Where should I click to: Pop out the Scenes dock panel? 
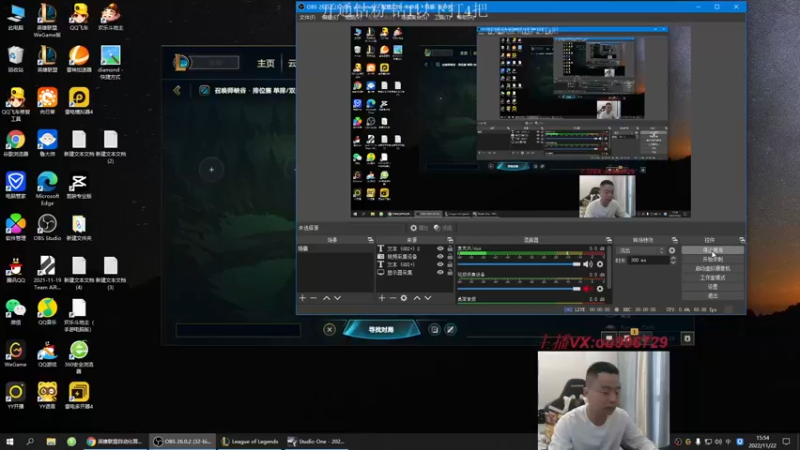point(370,240)
